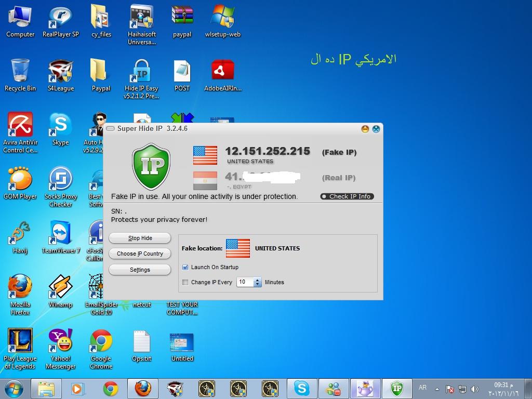Image resolution: width=532 pixels, height=399 pixels.
Task: Click the green IP shield logo
Action: [x=151, y=167]
